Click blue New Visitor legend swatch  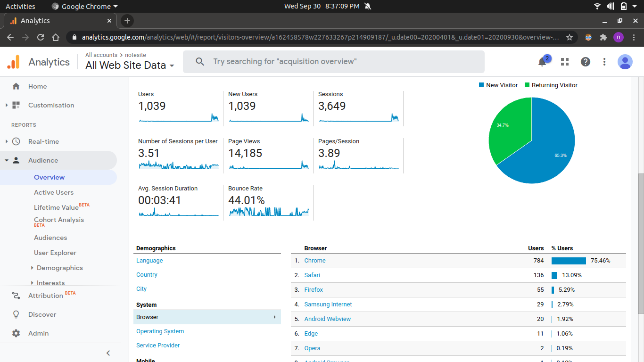tap(481, 85)
